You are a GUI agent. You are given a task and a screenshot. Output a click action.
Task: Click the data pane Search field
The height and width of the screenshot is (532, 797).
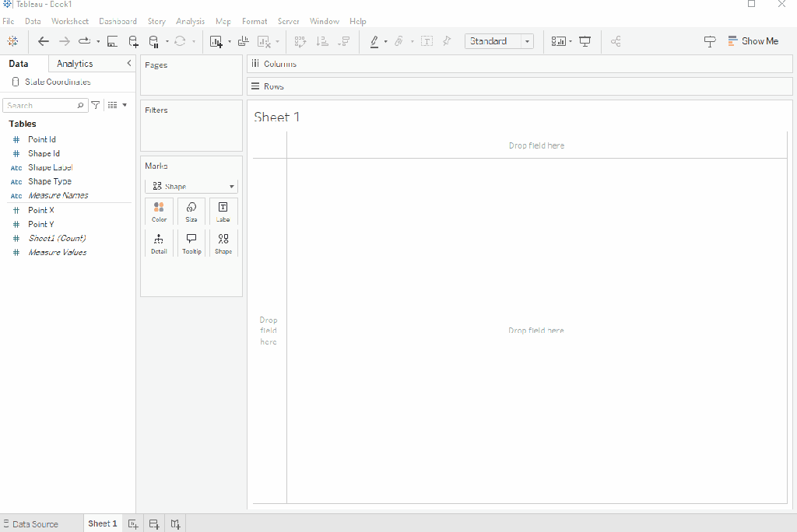tap(40, 105)
